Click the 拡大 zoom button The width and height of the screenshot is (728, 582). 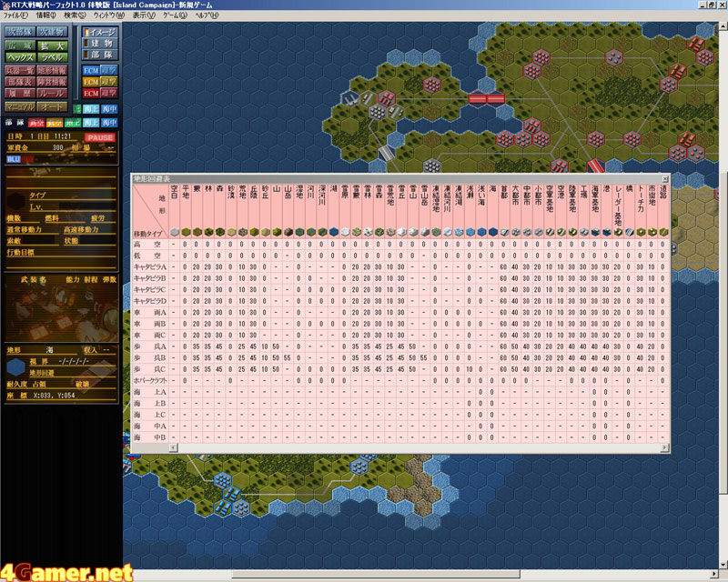[x=52, y=46]
